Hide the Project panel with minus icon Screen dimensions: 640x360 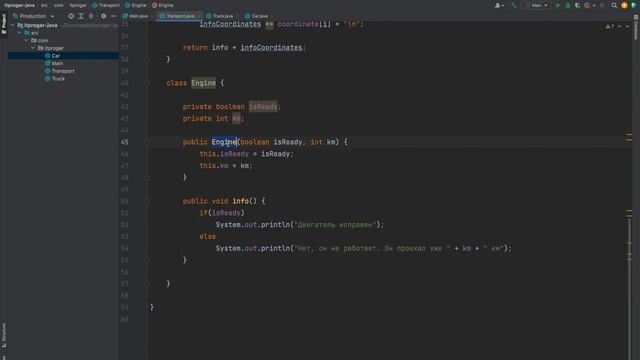(x=113, y=16)
